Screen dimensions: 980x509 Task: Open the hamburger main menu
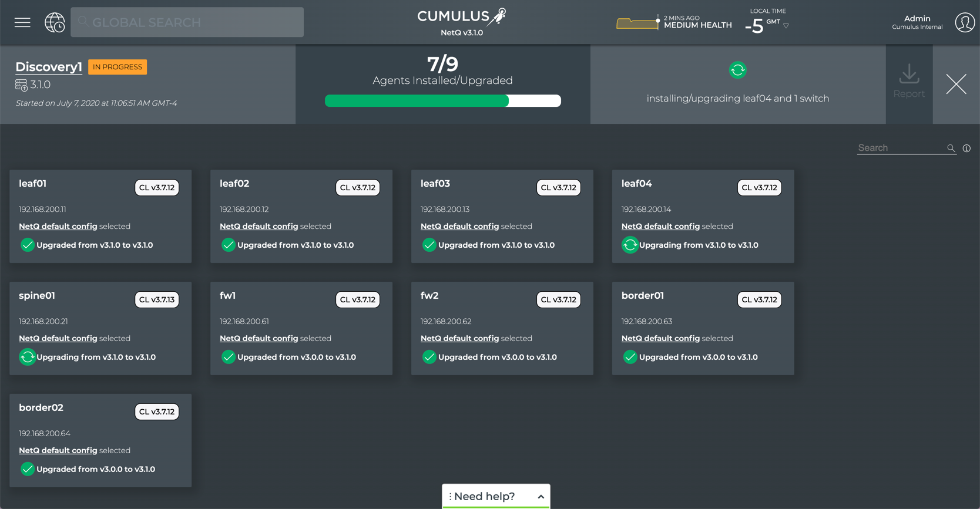22,22
